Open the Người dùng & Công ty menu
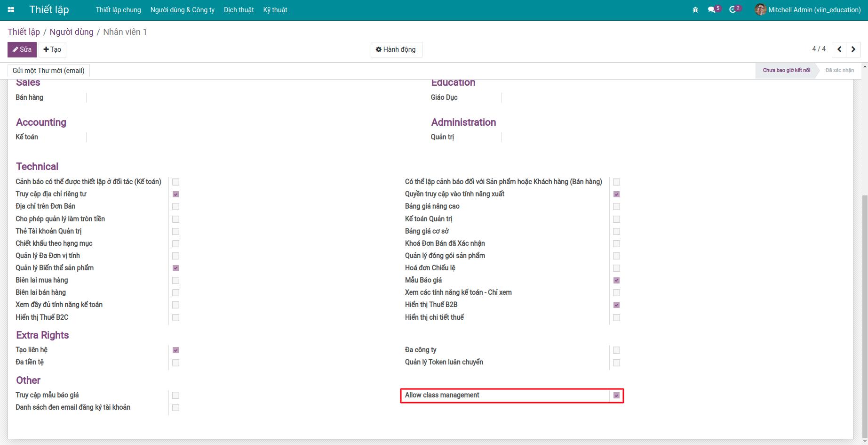This screenshot has width=868, height=445. pos(183,10)
